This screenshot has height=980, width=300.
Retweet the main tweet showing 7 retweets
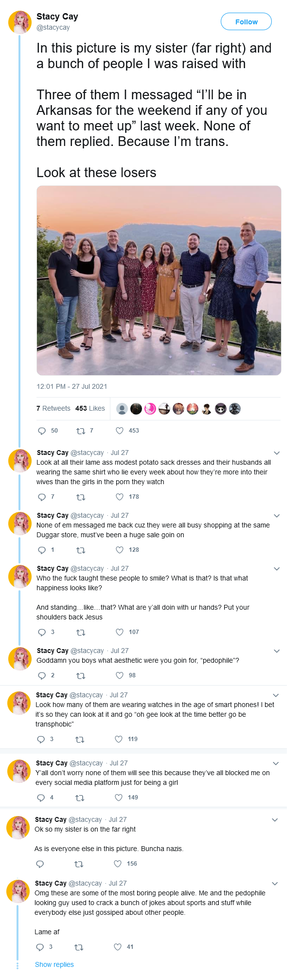(x=81, y=431)
